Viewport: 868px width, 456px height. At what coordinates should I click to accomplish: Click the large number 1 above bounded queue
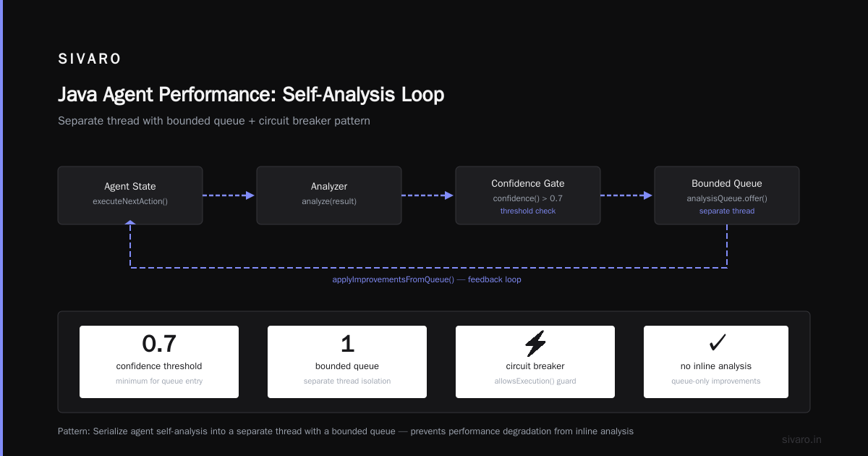pos(347,343)
